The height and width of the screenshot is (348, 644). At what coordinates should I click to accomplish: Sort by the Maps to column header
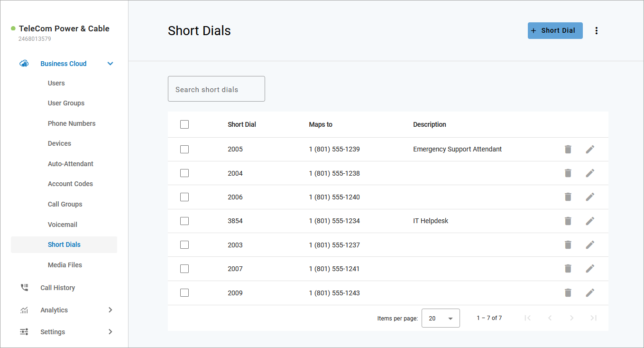(x=321, y=124)
